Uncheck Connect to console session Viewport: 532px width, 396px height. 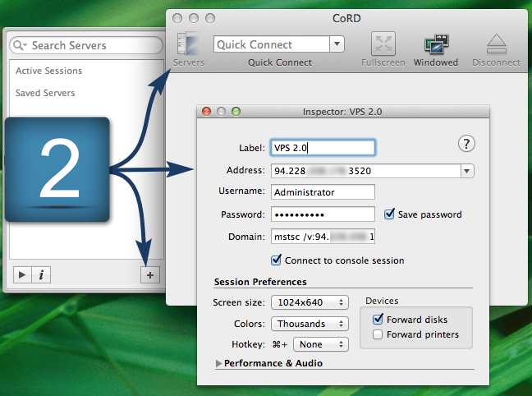(x=276, y=260)
